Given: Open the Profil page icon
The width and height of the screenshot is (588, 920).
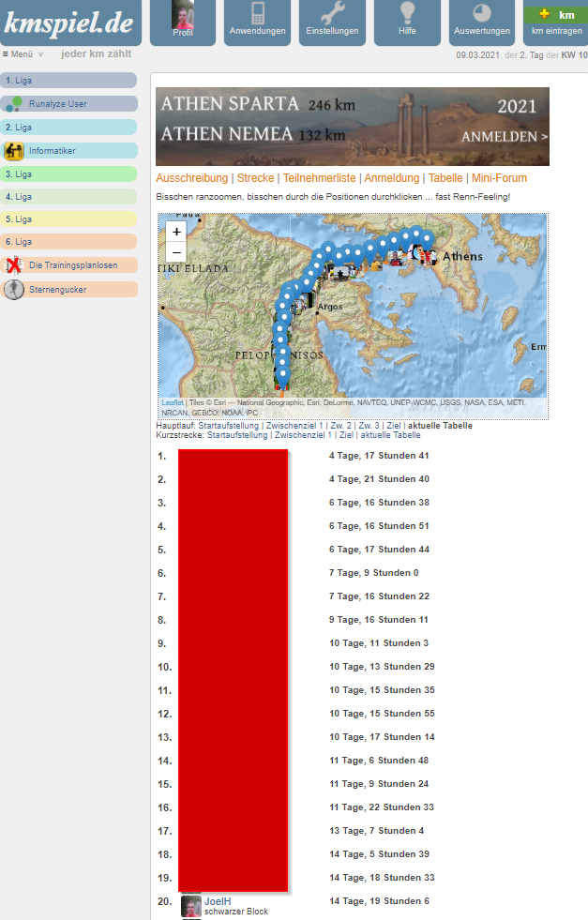Looking at the screenshot, I should [182, 22].
